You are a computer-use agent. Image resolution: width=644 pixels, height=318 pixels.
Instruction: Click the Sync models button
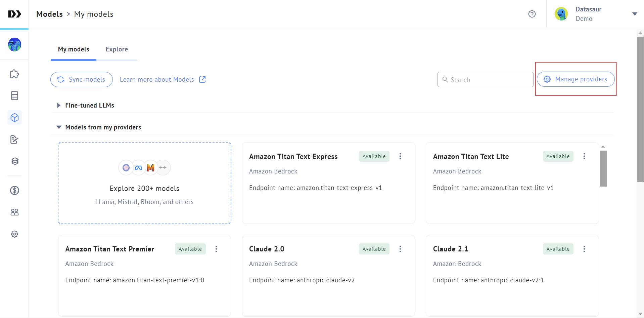pyautogui.click(x=82, y=80)
